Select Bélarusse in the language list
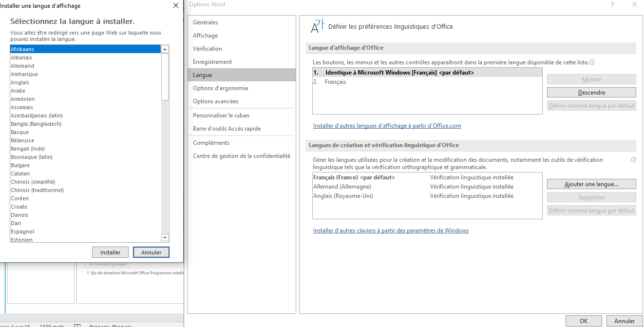The image size is (644, 327). (x=85, y=140)
